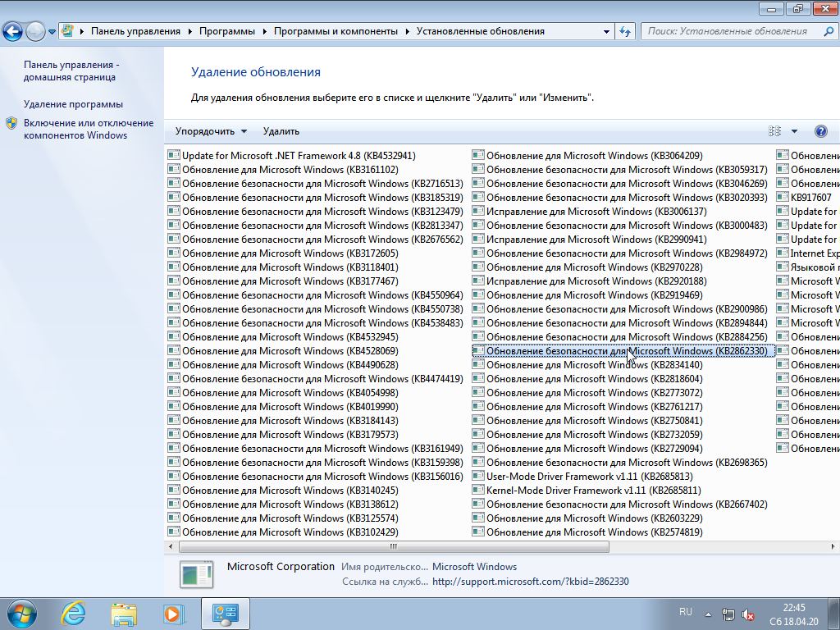Image resolution: width=840 pixels, height=630 pixels.
Task: Refresh the installed updates list
Action: tap(625, 31)
